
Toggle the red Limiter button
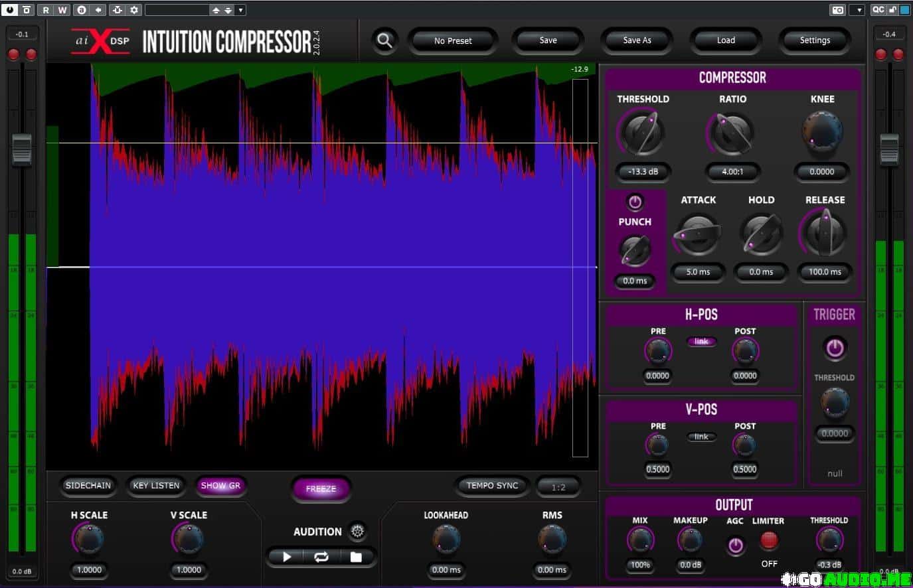[769, 540]
